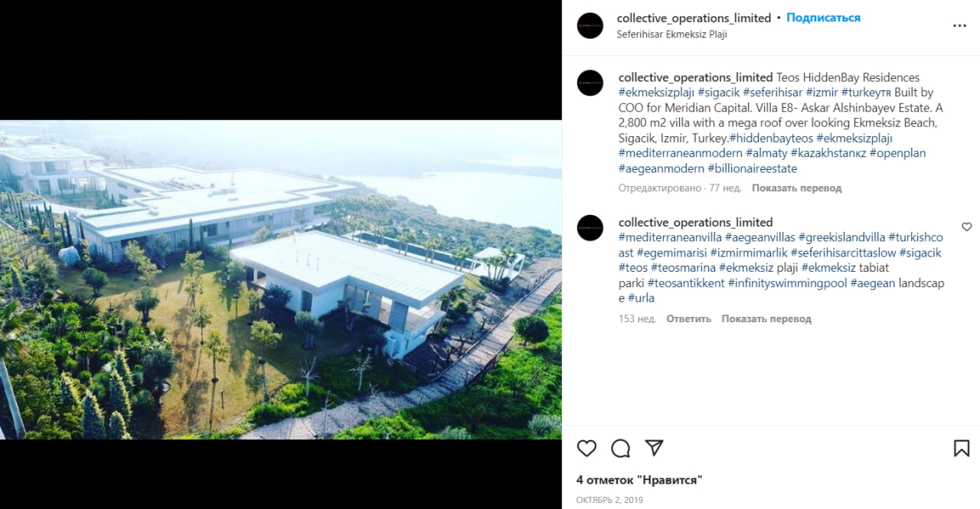The width and height of the screenshot is (980, 509).
Task: Open the comment bubble icon
Action: coord(620,448)
